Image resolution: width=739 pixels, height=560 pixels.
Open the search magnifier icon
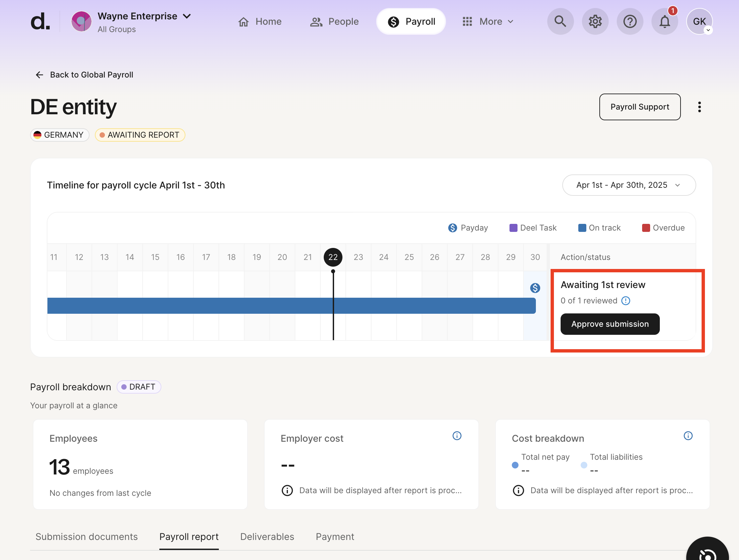(x=560, y=21)
